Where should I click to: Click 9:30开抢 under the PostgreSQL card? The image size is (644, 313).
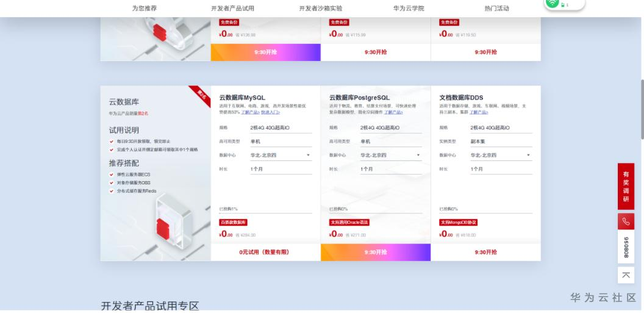coord(376,252)
